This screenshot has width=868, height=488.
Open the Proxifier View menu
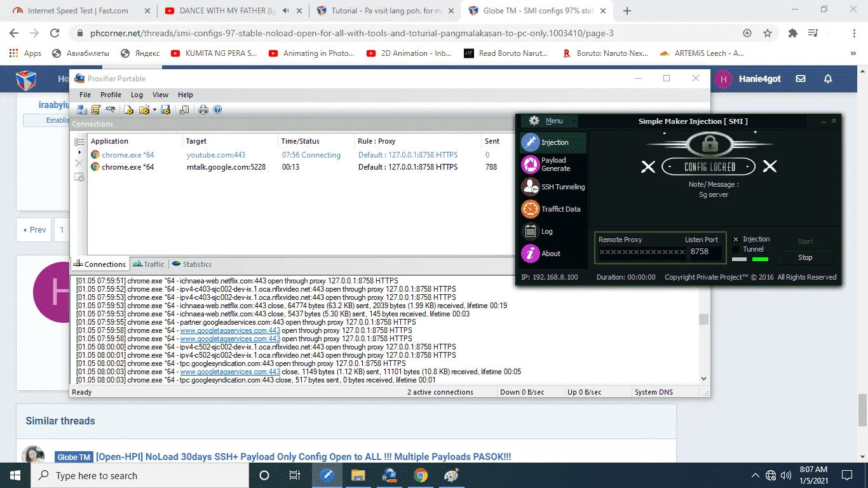[161, 95]
